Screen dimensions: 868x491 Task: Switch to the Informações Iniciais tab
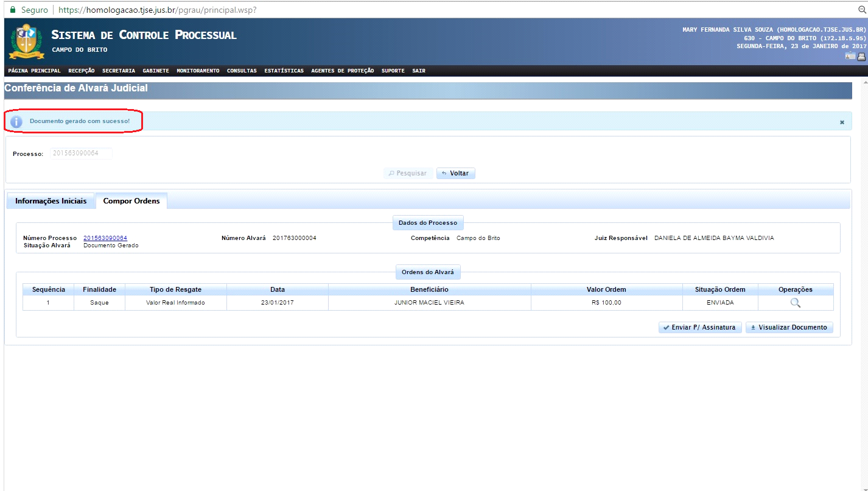coord(51,201)
